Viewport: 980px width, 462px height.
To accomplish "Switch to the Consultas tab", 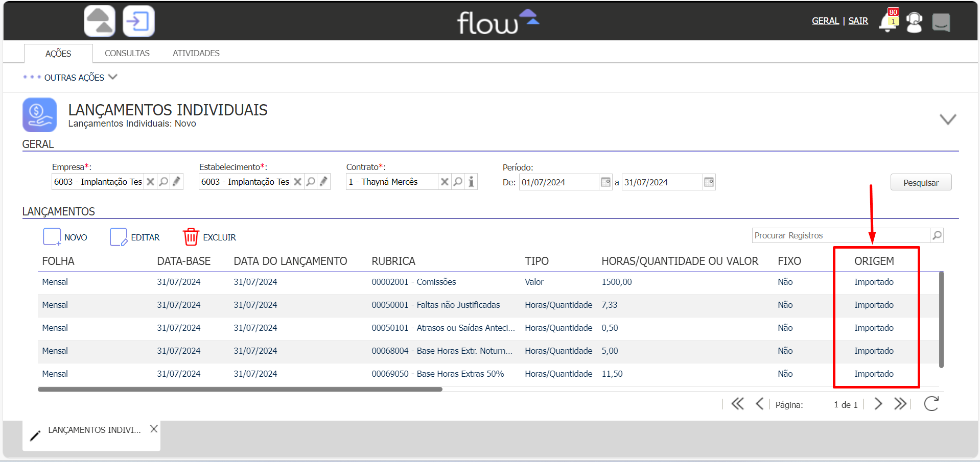I will click(127, 53).
